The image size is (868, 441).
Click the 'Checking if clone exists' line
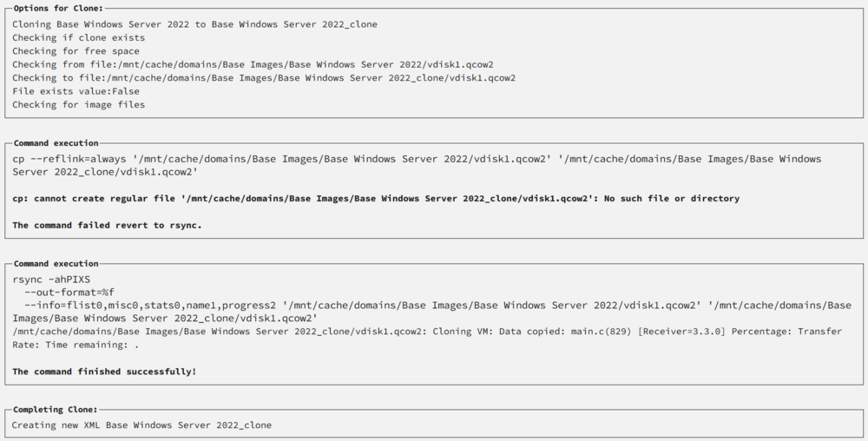tap(79, 37)
